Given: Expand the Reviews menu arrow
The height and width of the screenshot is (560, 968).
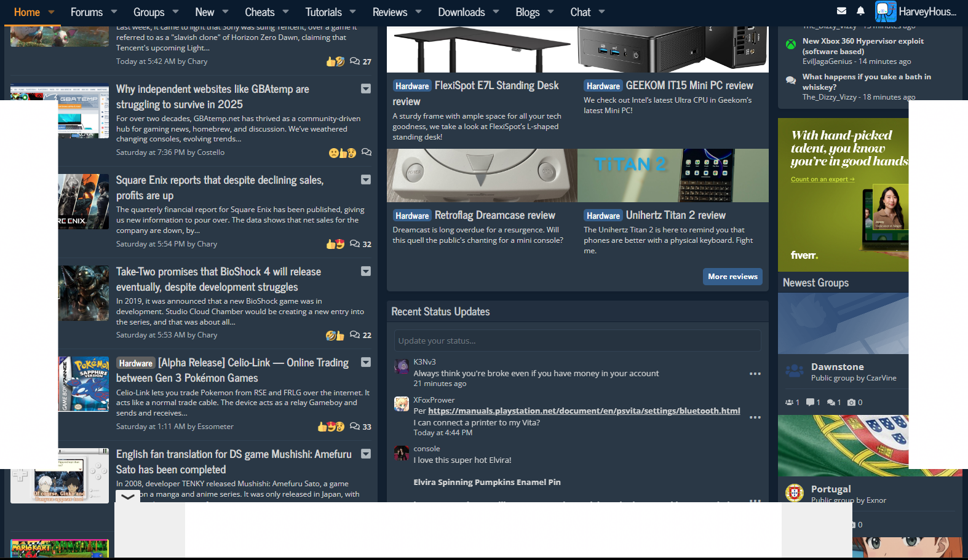Looking at the screenshot, I should (419, 12).
